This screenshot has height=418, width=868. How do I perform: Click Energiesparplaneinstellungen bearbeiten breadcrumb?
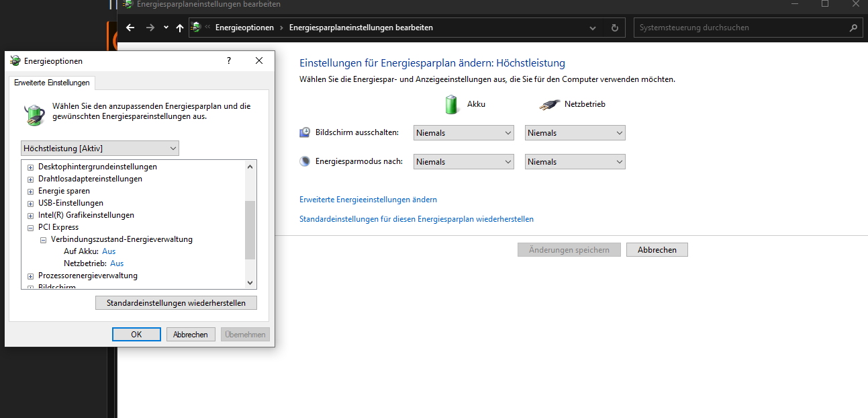(x=360, y=28)
